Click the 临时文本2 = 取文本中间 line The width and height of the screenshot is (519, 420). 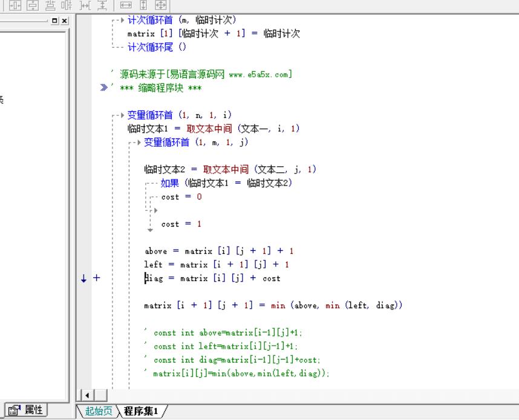tap(230, 170)
